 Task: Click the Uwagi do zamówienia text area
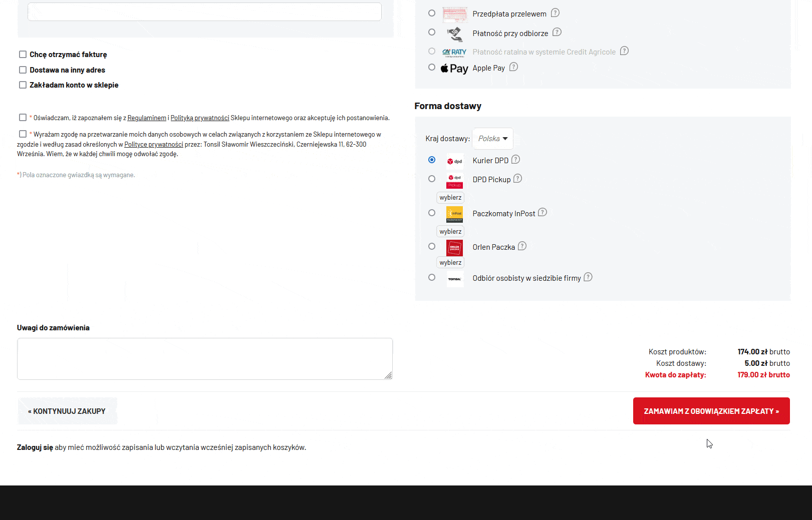[x=204, y=359]
